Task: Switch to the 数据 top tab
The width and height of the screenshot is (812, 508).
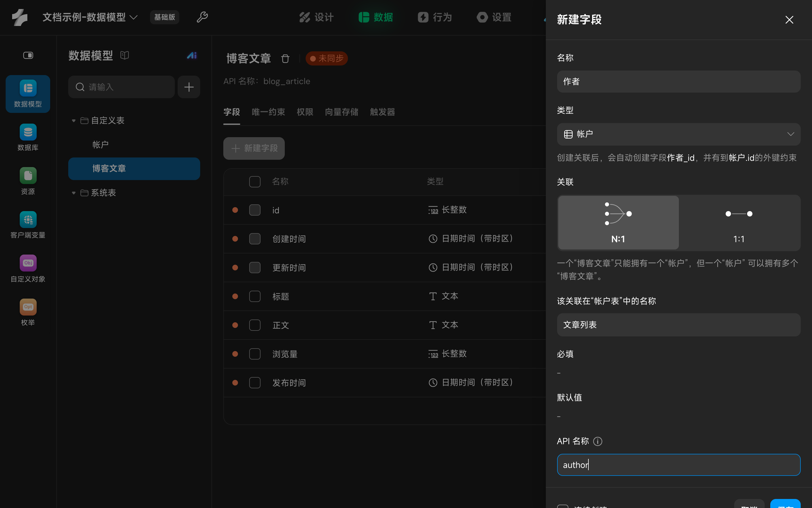Action: coord(376,17)
